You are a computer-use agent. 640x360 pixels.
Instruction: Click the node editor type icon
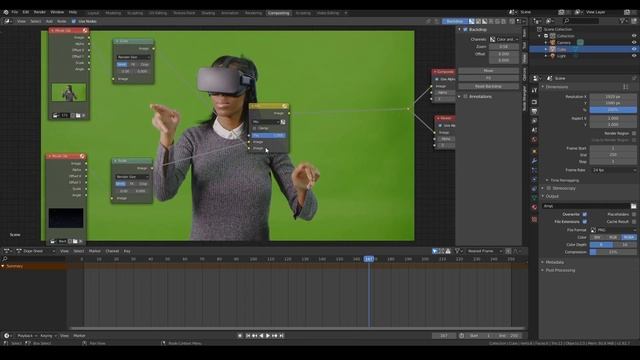(7, 21)
